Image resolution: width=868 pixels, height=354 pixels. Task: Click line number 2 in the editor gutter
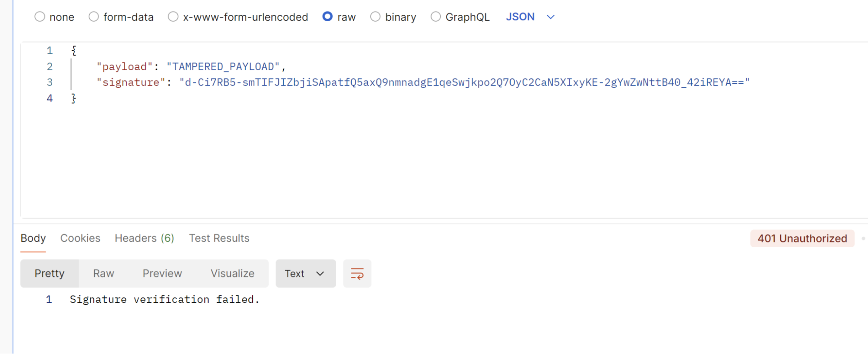[50, 67]
